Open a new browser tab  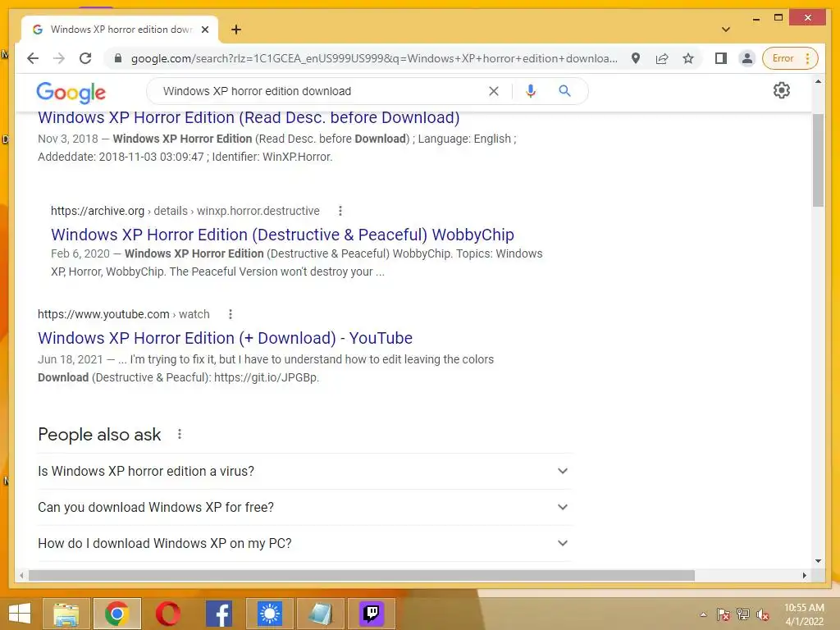coord(236,30)
